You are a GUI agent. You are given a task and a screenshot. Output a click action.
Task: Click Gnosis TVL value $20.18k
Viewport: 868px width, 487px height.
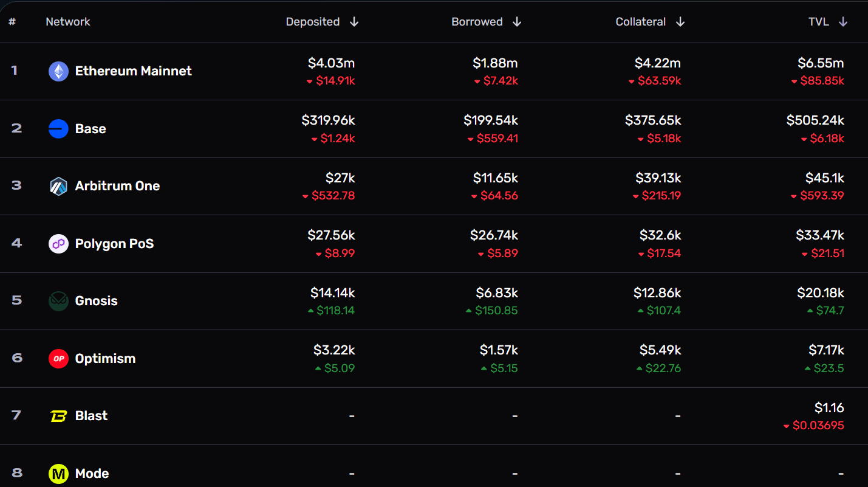[821, 293]
